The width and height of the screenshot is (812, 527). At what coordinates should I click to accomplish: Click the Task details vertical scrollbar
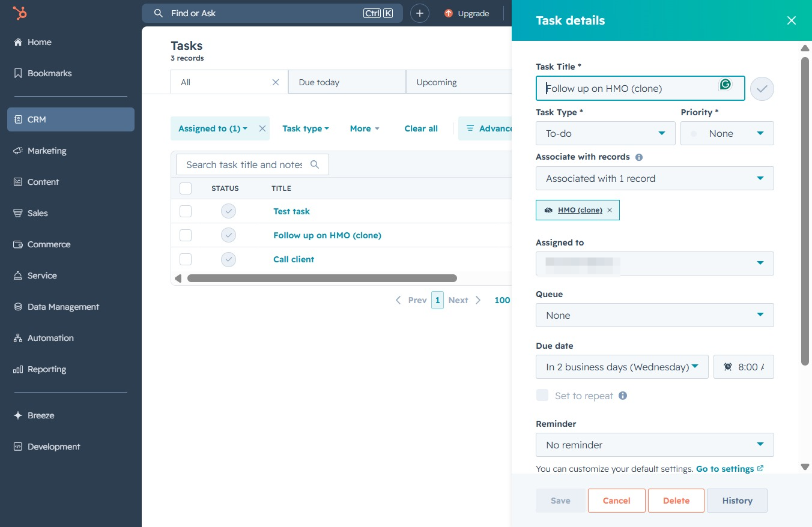point(805,210)
